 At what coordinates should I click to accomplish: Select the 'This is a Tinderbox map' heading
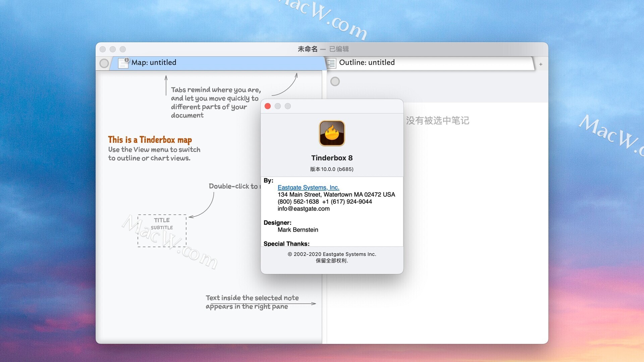click(150, 140)
